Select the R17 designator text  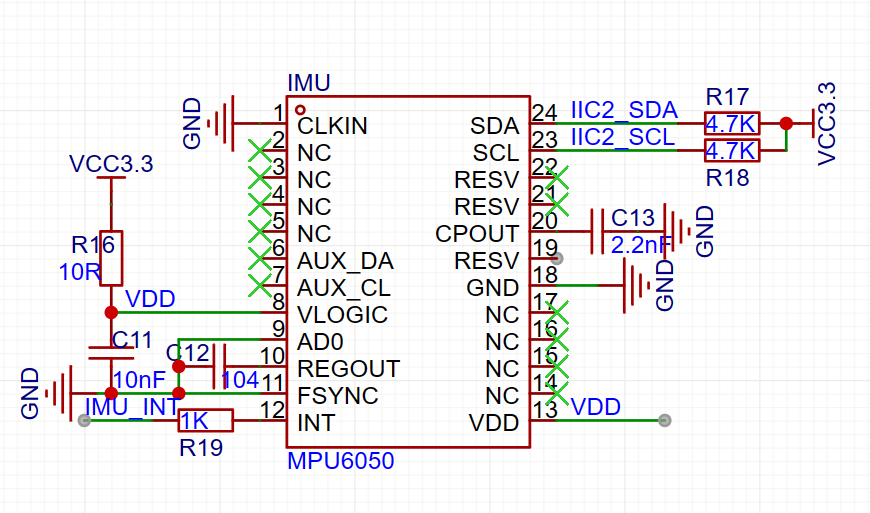727,96
